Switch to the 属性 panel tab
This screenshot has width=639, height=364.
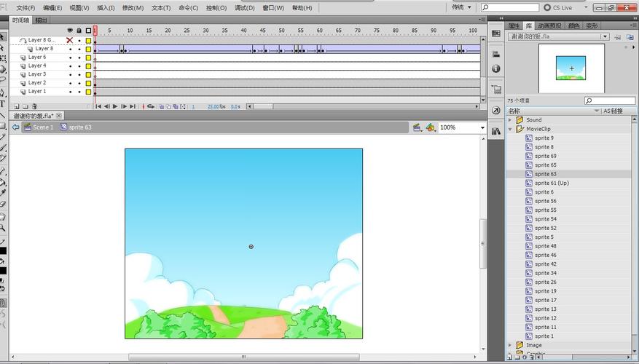tap(514, 25)
